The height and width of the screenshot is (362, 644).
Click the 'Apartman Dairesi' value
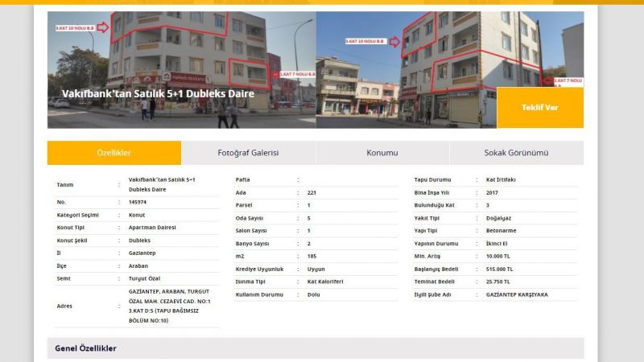point(152,228)
